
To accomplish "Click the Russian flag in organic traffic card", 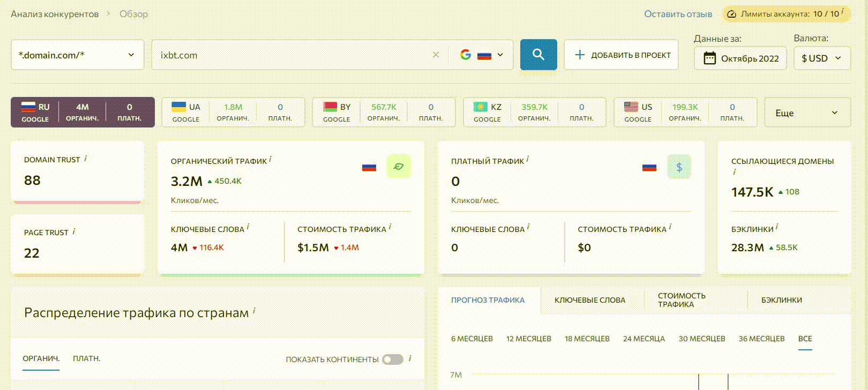I will (369, 167).
